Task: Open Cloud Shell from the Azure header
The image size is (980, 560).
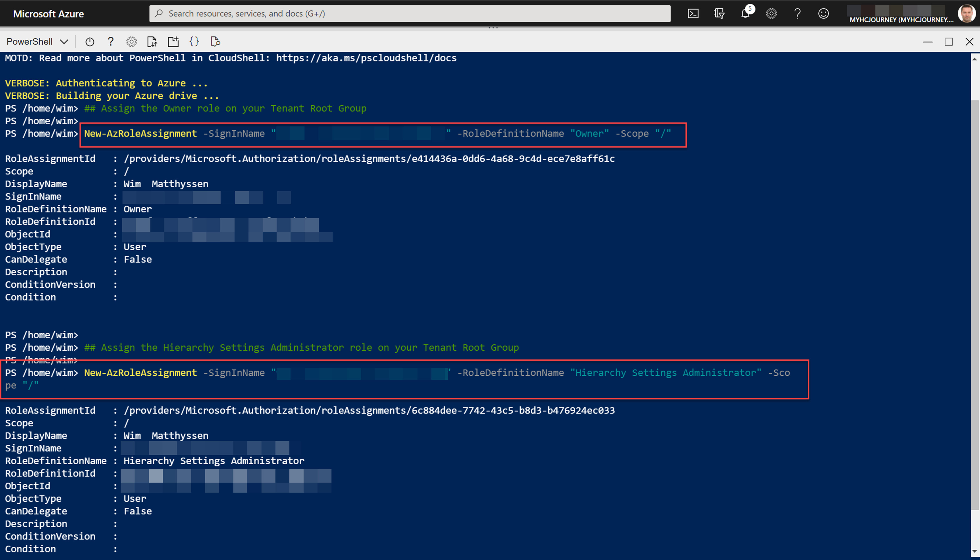Action: coord(693,14)
